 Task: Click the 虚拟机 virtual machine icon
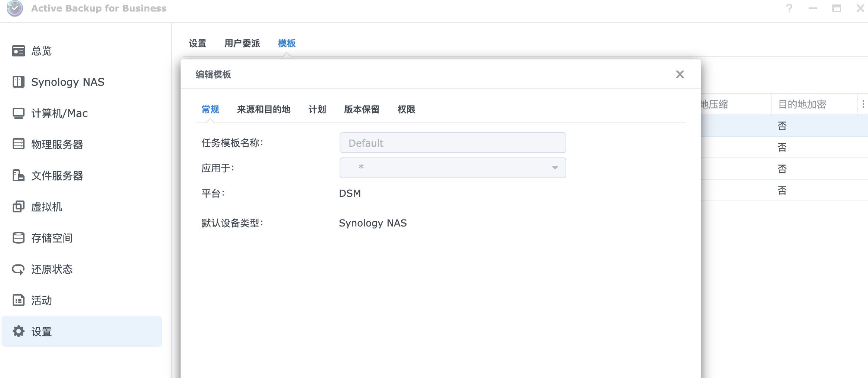19,206
